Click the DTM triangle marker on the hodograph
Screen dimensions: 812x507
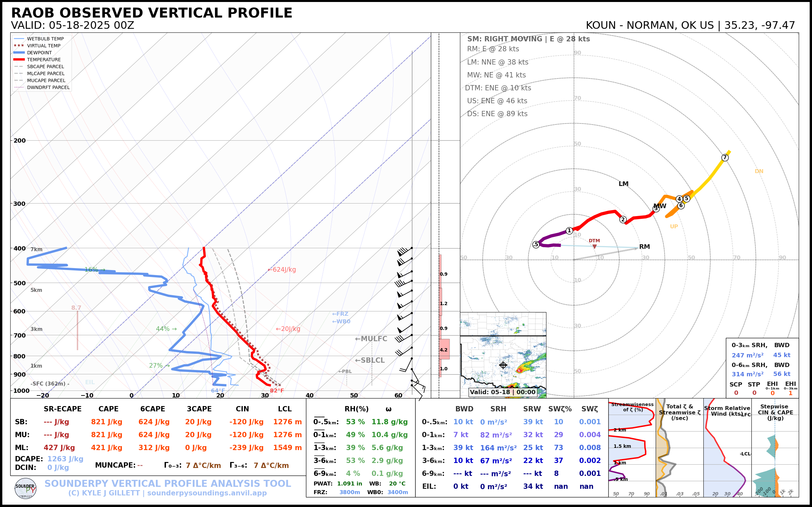pyautogui.click(x=594, y=247)
